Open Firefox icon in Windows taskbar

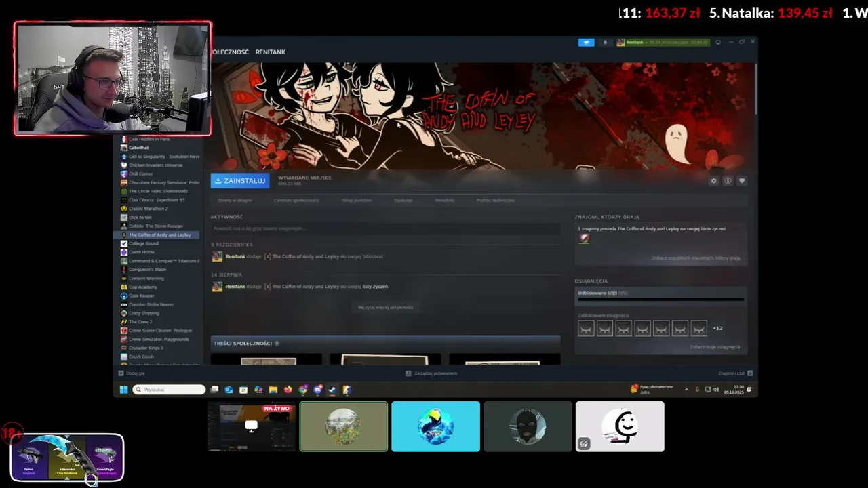[x=288, y=390]
